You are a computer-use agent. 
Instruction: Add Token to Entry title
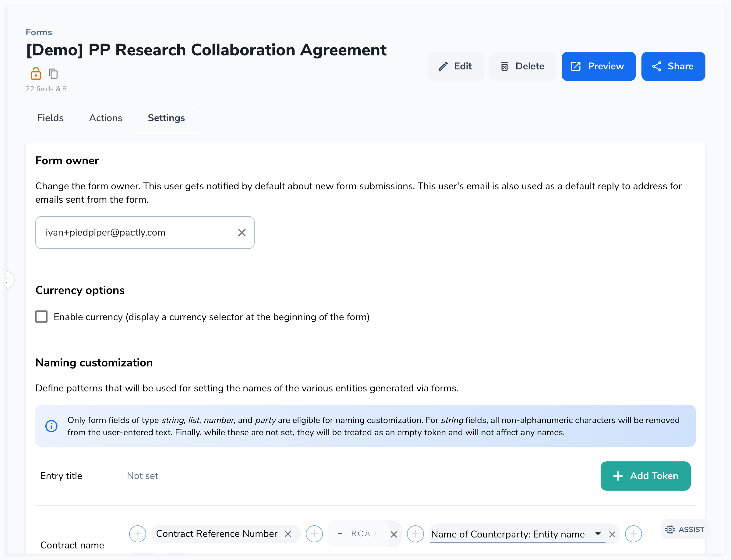646,476
